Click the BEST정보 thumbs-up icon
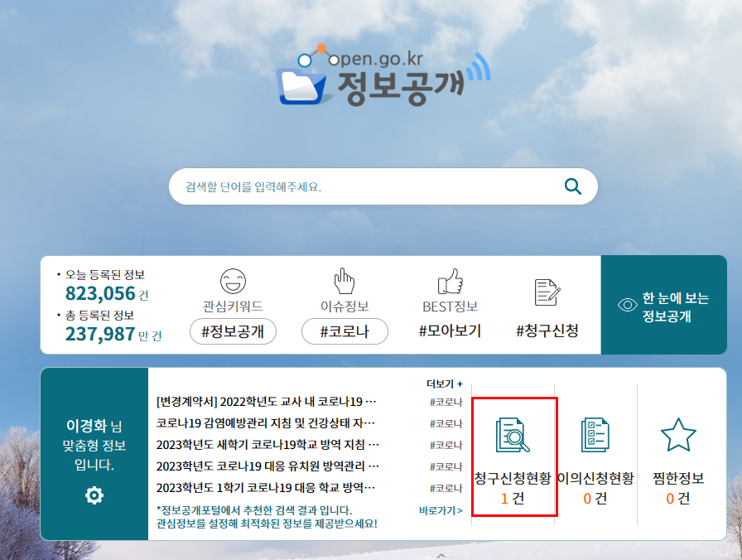The image size is (742, 560). (x=450, y=281)
